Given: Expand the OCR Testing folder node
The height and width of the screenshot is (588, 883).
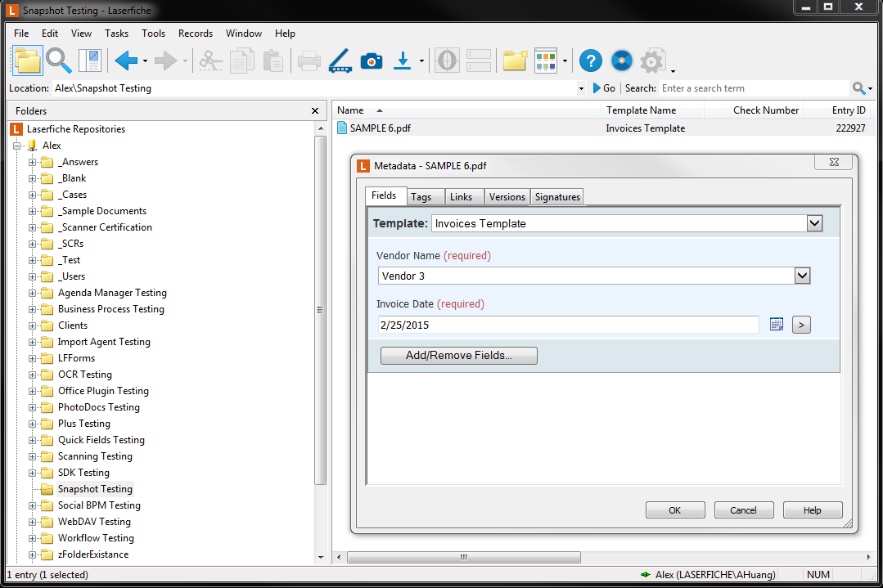Looking at the screenshot, I should 32,375.
